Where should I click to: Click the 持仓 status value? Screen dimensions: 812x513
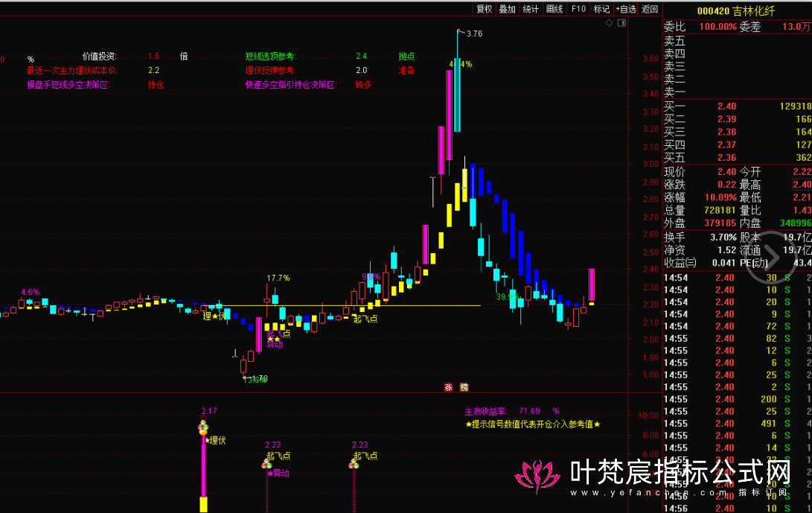tap(156, 84)
